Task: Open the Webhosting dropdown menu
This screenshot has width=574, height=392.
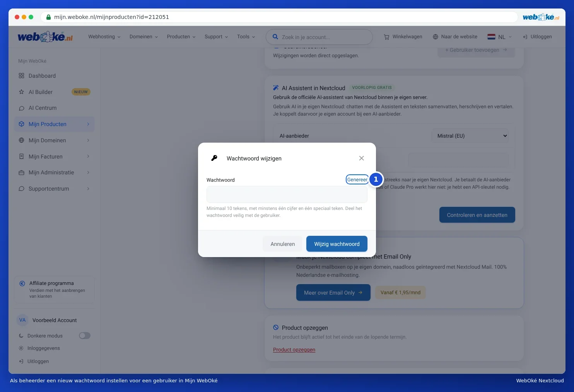Action: click(x=104, y=37)
